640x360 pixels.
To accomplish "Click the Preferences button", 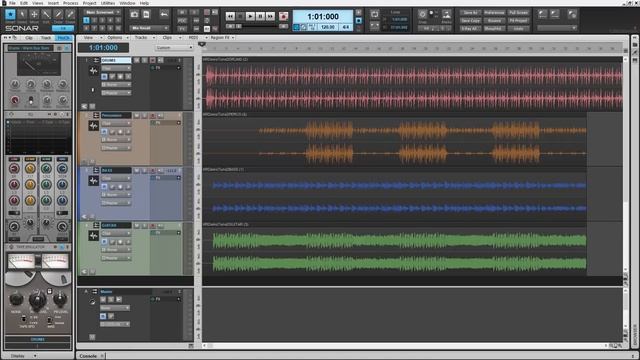I will pyautogui.click(x=494, y=13).
